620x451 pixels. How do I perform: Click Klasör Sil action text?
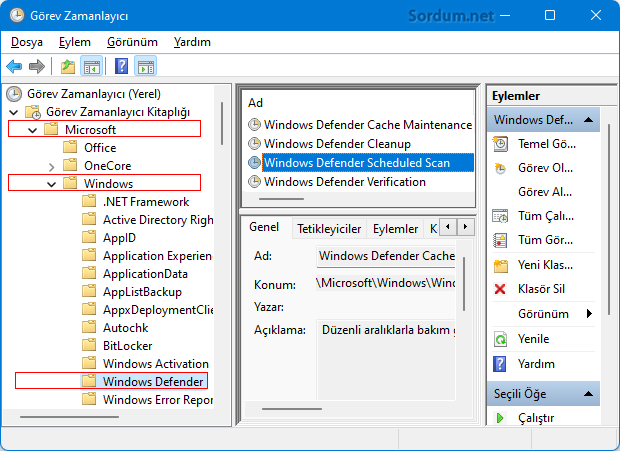tap(541, 289)
